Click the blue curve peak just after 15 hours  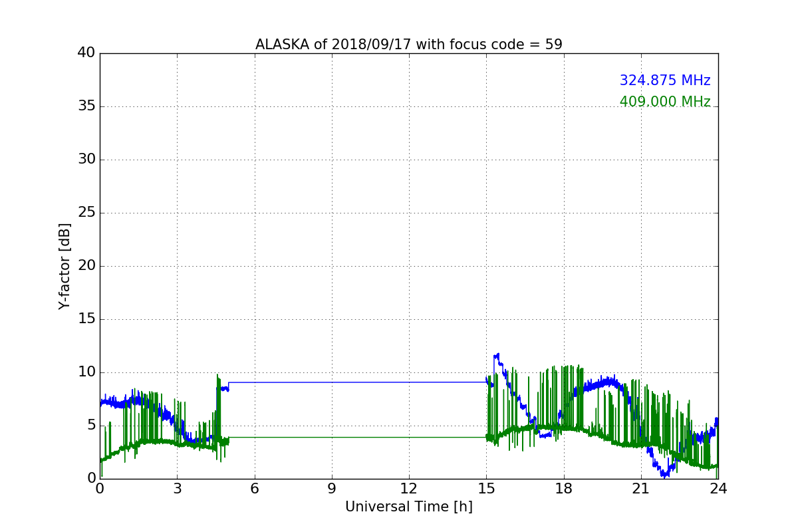click(496, 355)
